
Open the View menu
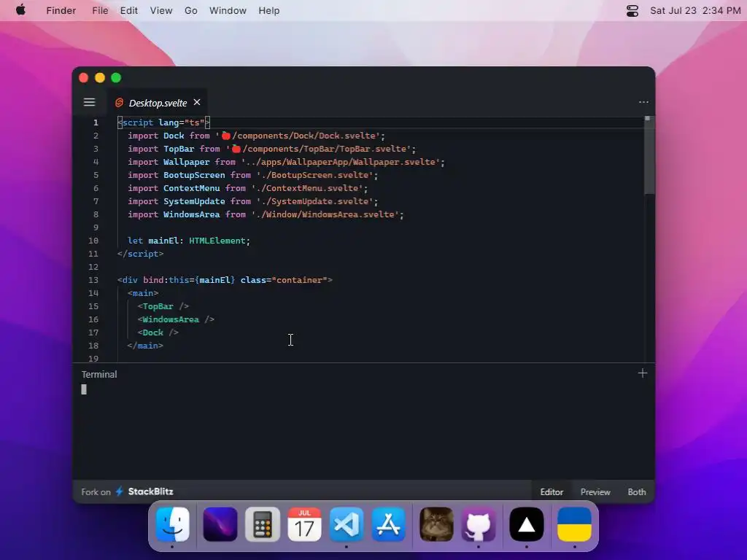[x=161, y=10]
